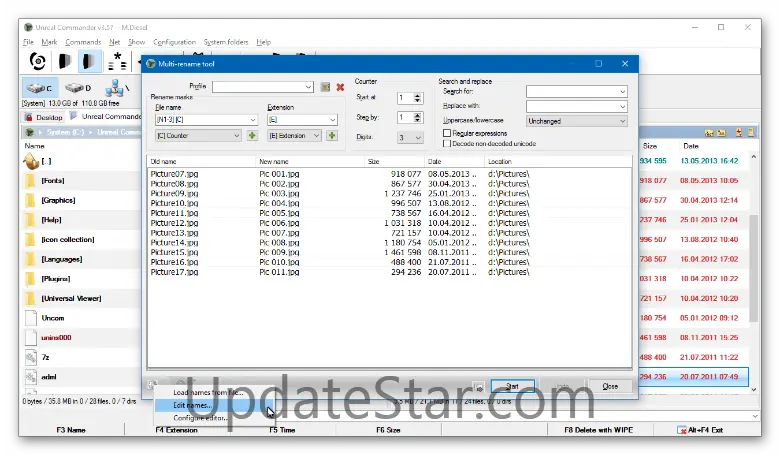Sort by New name column header
Viewport: 780px width, 455px height.
click(309, 162)
